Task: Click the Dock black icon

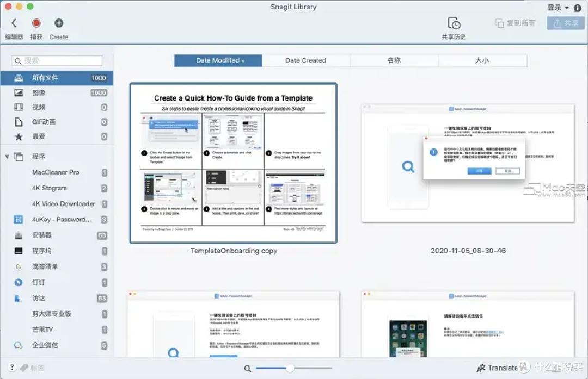Action: [19, 251]
